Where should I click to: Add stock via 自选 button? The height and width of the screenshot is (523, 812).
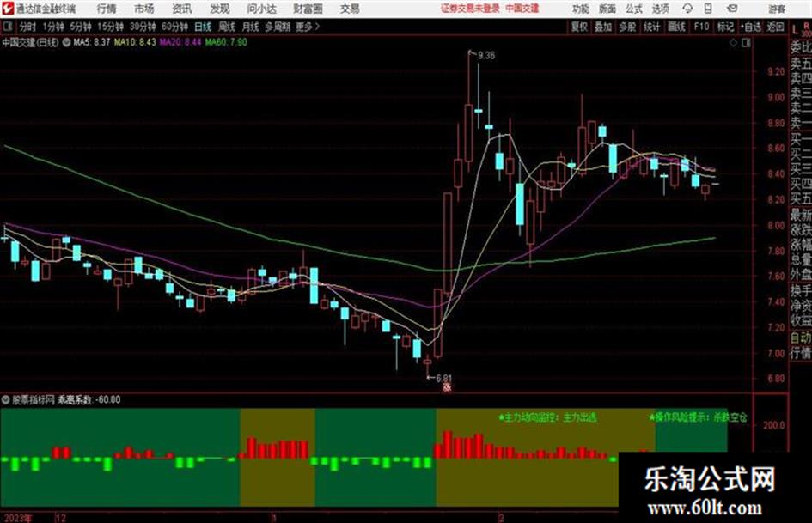tap(751, 27)
